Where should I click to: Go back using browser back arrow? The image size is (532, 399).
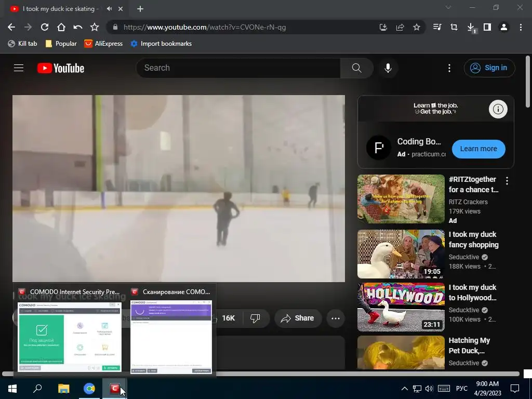click(11, 27)
